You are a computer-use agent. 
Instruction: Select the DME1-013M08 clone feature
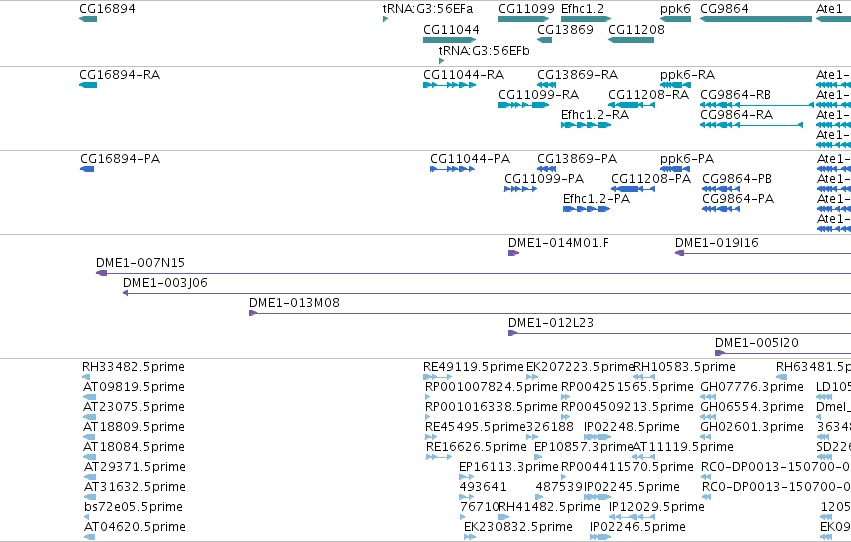[x=550, y=313]
